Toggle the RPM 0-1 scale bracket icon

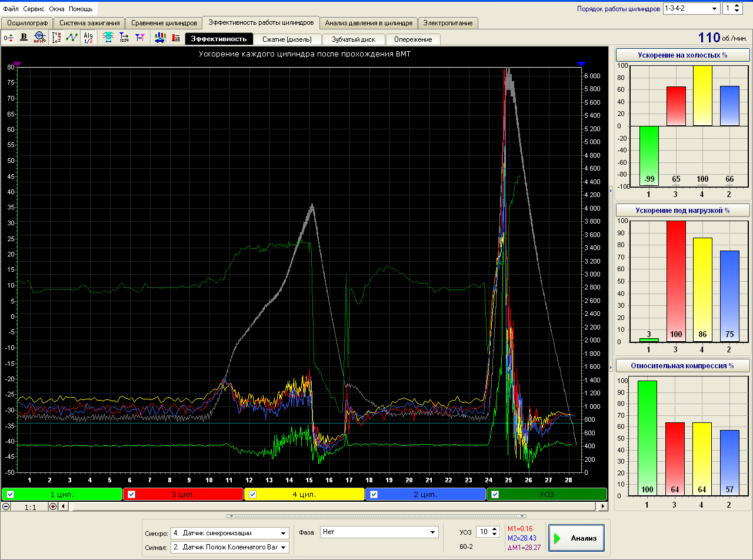[x=56, y=38]
